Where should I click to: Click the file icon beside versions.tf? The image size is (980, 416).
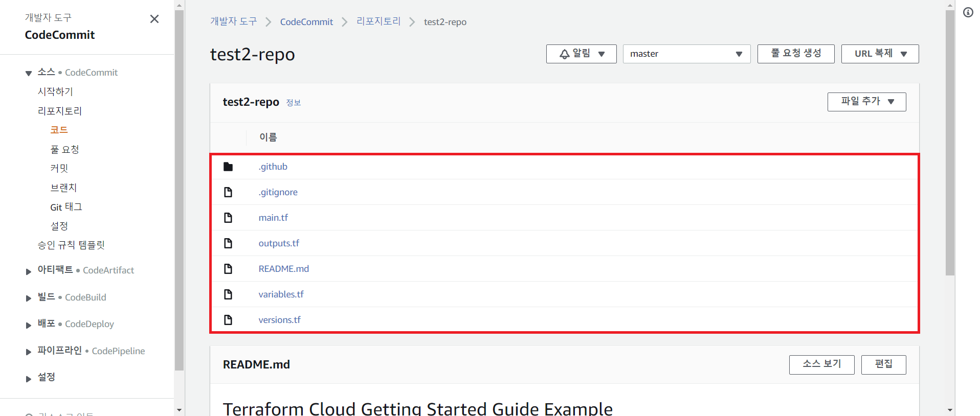228,320
